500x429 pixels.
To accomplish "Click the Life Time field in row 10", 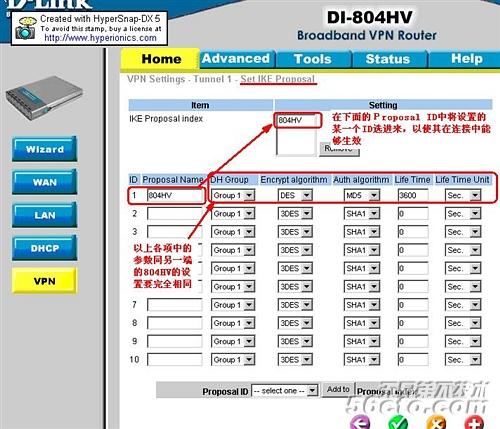I will click(413, 360).
